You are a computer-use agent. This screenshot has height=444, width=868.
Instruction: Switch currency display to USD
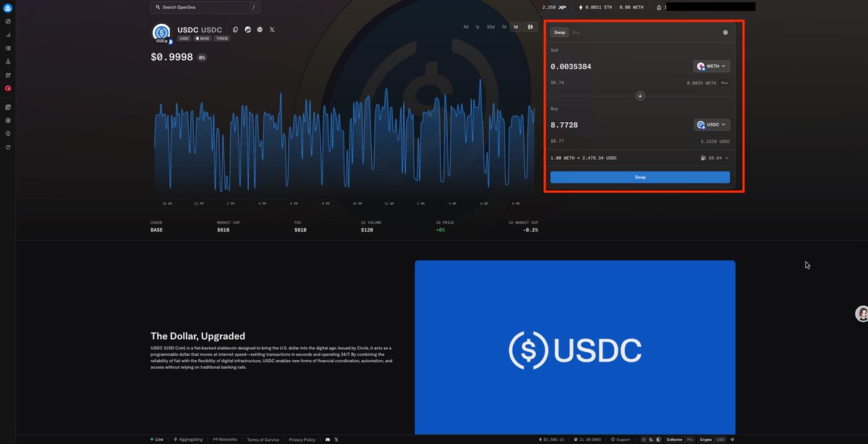(x=720, y=440)
